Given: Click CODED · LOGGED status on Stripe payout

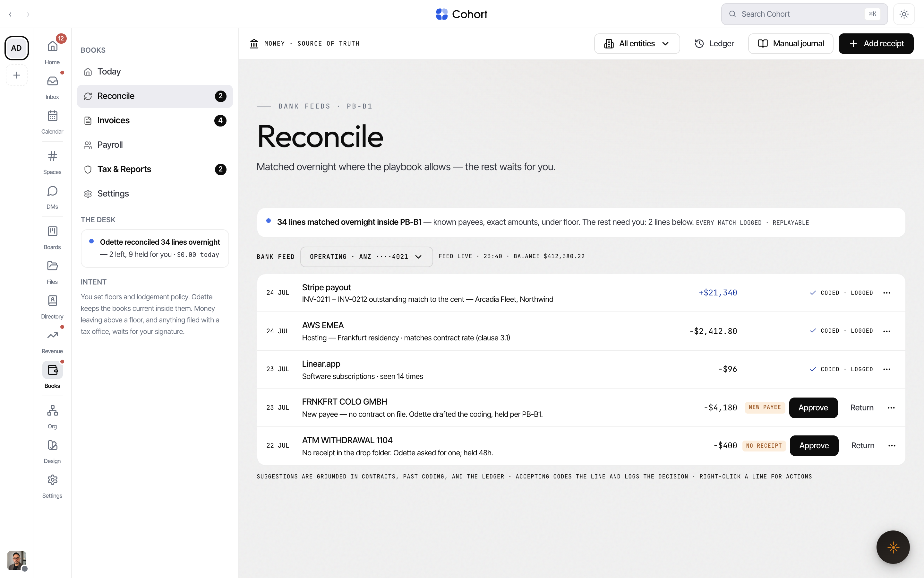Looking at the screenshot, I should tap(841, 293).
